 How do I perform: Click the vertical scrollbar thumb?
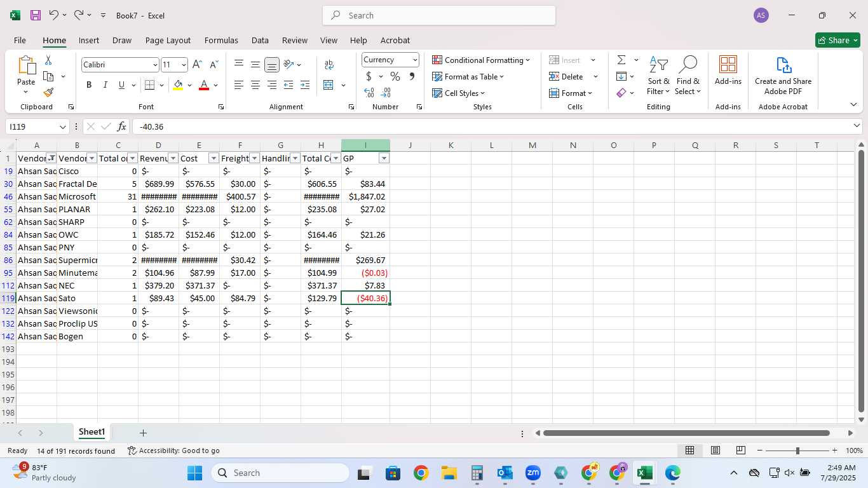click(x=861, y=281)
